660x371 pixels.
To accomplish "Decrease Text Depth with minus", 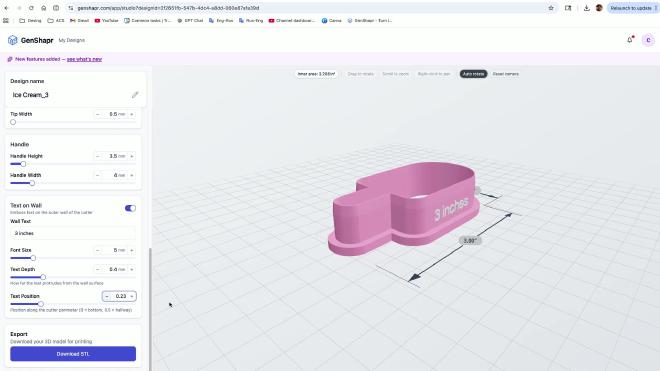I will click(x=98, y=269).
